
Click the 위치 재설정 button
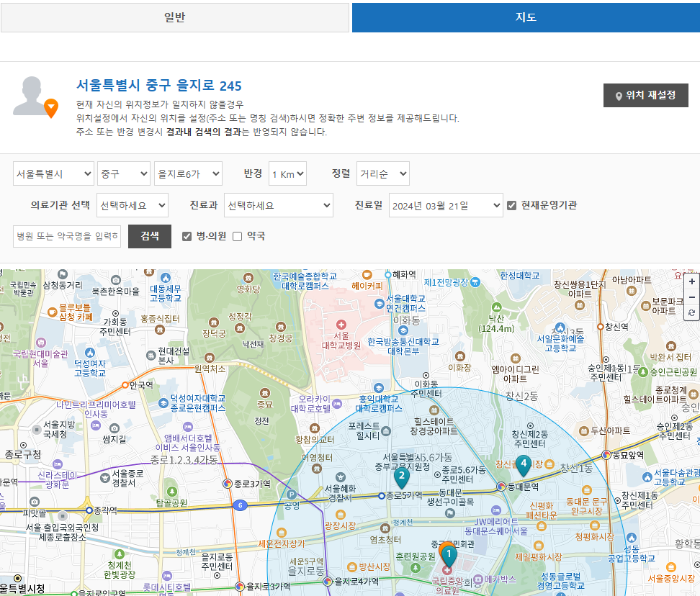[645, 95]
